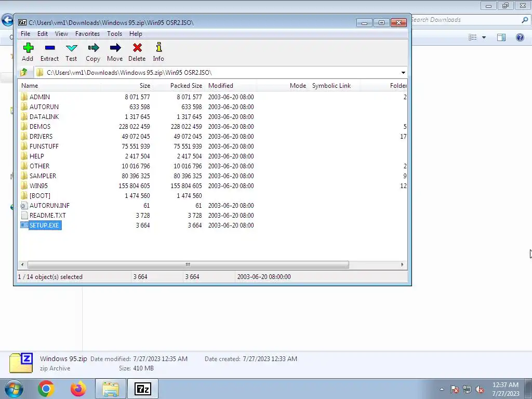The height and width of the screenshot is (399, 532).
Task: Select the README.TXT file icon
Action: 24,216
